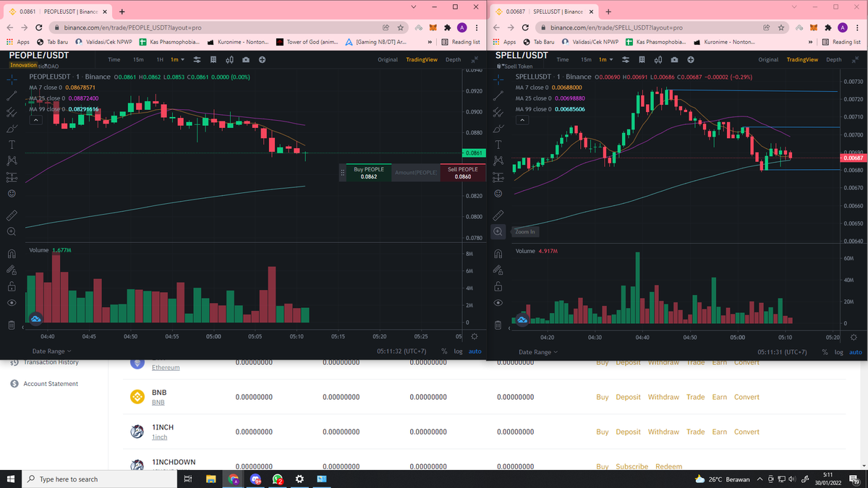This screenshot has width=868, height=488.
Task: Select crosshair cursor tool in PEOPLE chart
Action: [x=12, y=79]
